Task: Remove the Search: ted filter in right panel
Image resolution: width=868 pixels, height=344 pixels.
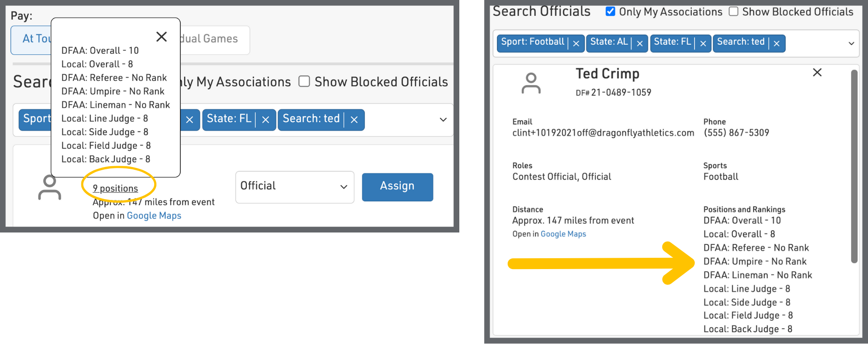Action: [777, 43]
